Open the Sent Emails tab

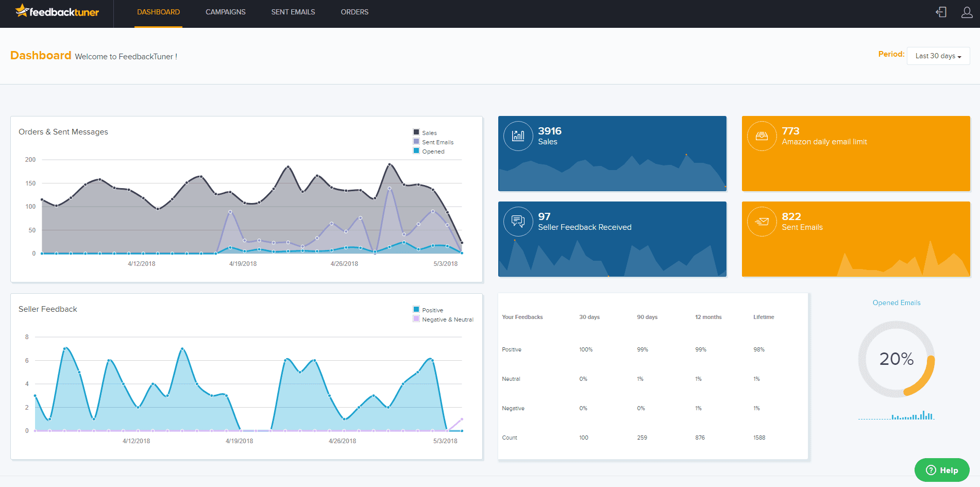point(293,12)
